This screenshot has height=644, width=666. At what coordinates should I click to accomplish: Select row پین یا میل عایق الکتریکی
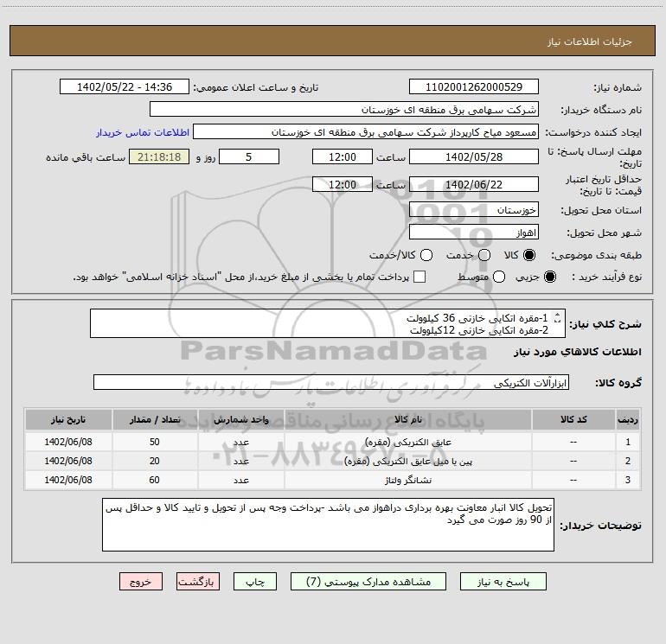click(333, 461)
